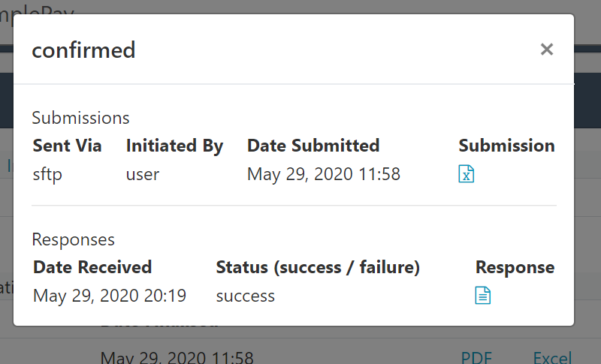This screenshot has height=364, width=601.
Task: Select the "Date Submitted" column header
Action: coord(313,146)
